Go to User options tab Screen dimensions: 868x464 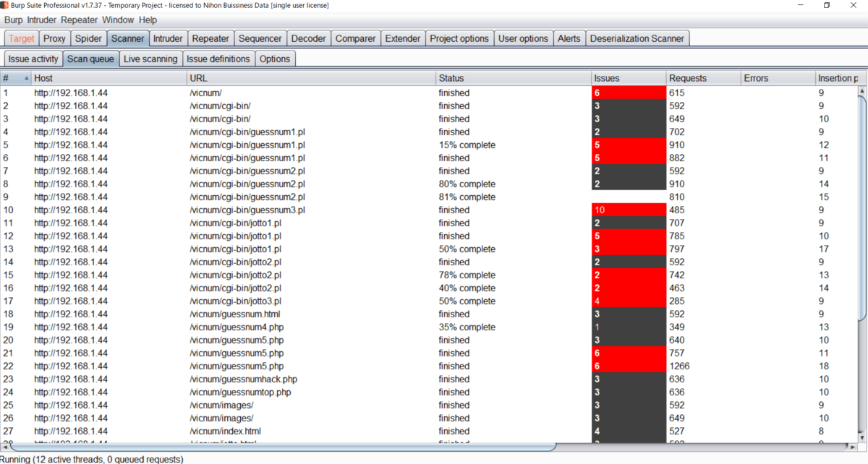coord(523,38)
